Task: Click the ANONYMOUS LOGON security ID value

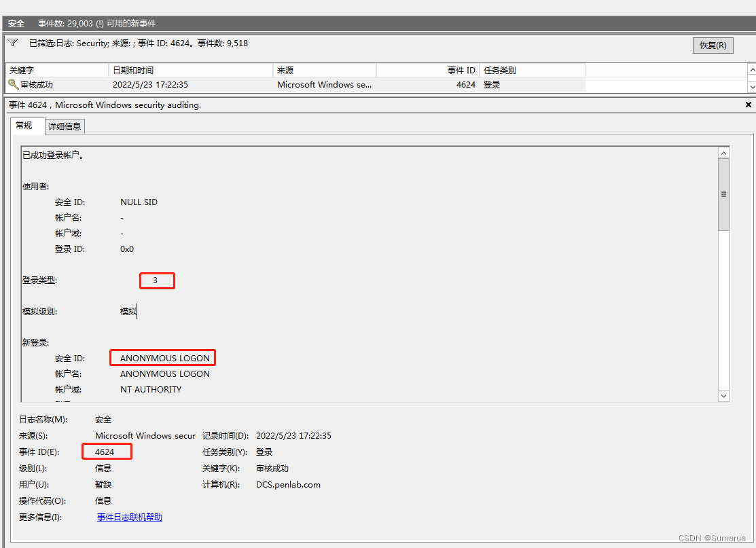Action: pyautogui.click(x=165, y=358)
